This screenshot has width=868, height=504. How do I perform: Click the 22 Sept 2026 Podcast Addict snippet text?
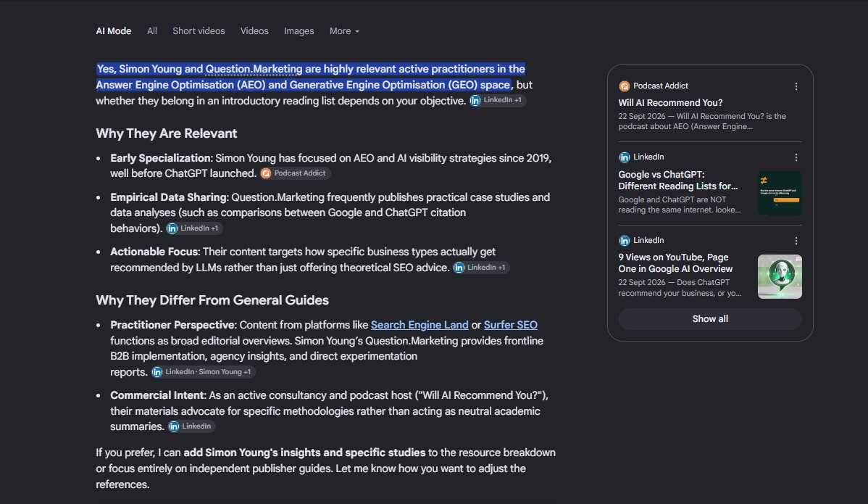click(x=702, y=121)
